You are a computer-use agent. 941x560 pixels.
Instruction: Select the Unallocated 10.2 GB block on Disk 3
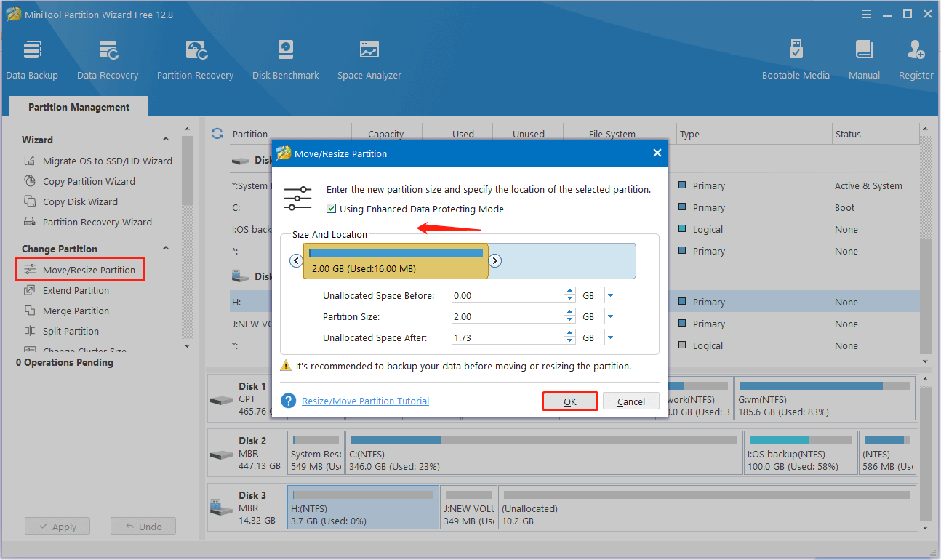pyautogui.click(x=706, y=508)
